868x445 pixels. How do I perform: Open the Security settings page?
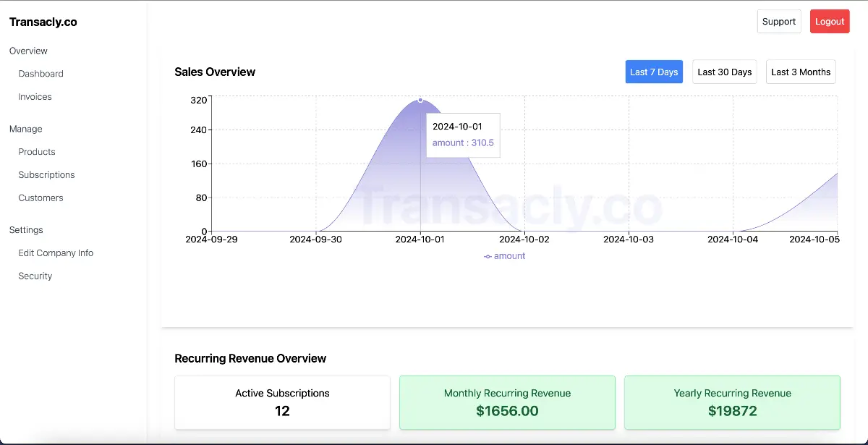pos(35,276)
